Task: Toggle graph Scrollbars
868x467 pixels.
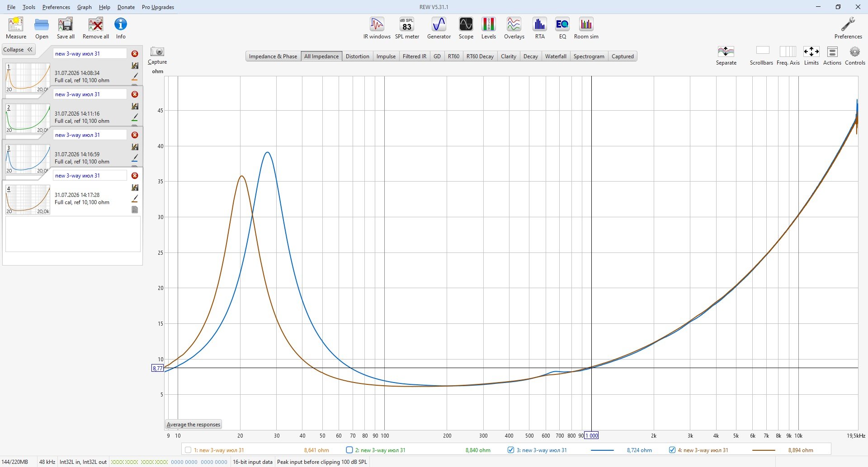Action: coord(761,55)
